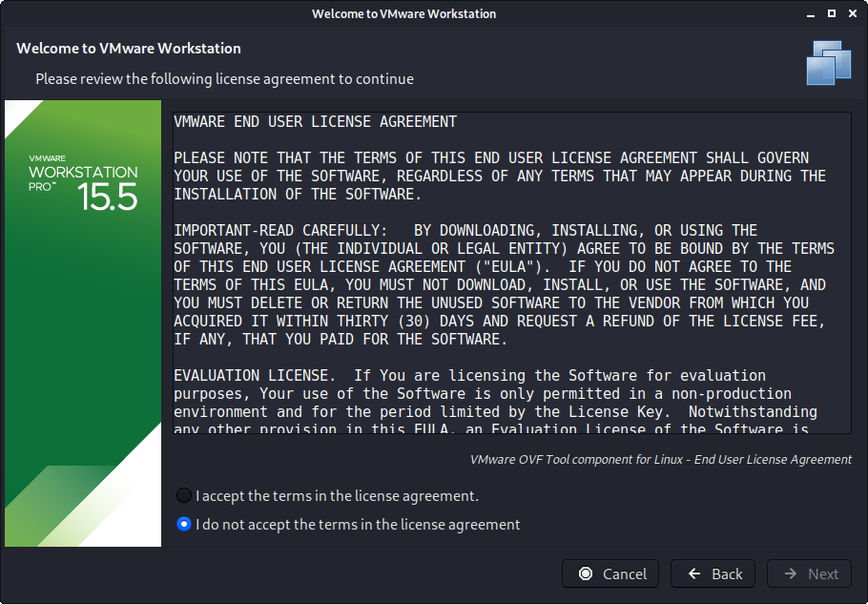Viewport: 868px width, 604px height.
Task: Go to previous step with Back button
Action: (x=713, y=573)
